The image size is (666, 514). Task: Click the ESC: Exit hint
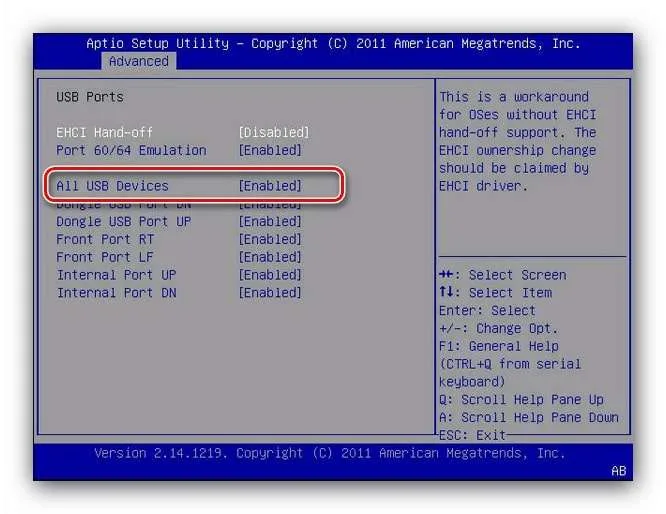(472, 435)
